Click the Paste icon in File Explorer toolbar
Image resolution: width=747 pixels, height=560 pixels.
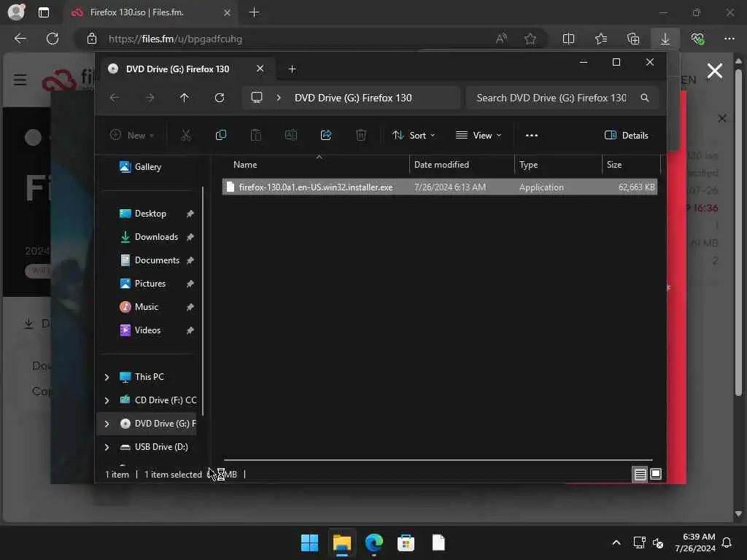coord(256,135)
